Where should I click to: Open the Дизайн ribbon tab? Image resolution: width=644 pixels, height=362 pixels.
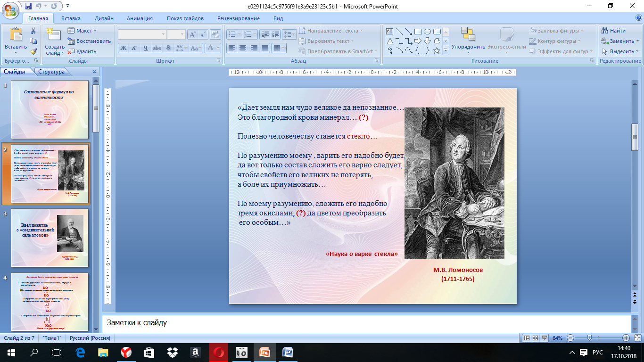(x=104, y=18)
